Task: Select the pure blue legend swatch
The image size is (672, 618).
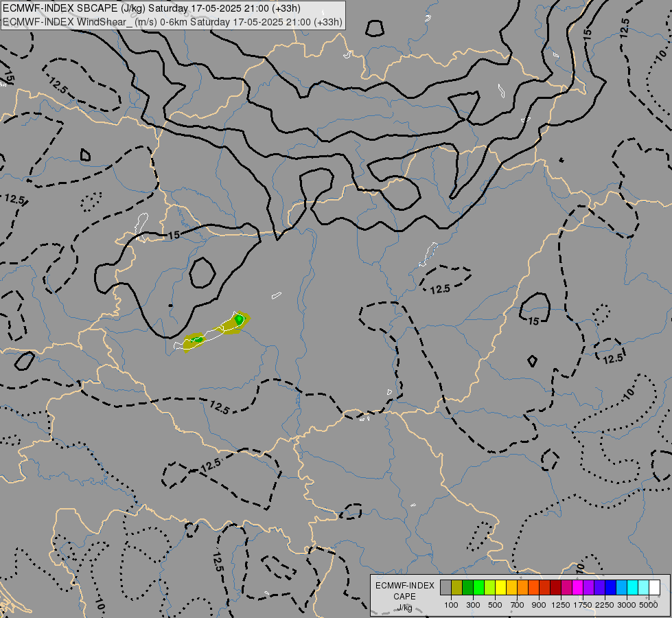Action: coord(610,588)
